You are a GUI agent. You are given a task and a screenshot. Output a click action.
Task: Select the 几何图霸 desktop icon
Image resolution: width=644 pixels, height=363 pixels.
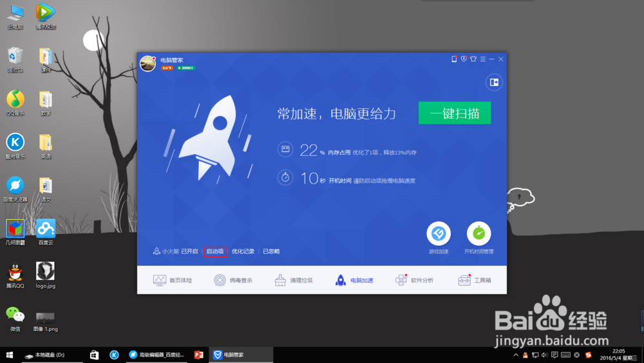pos(15,233)
